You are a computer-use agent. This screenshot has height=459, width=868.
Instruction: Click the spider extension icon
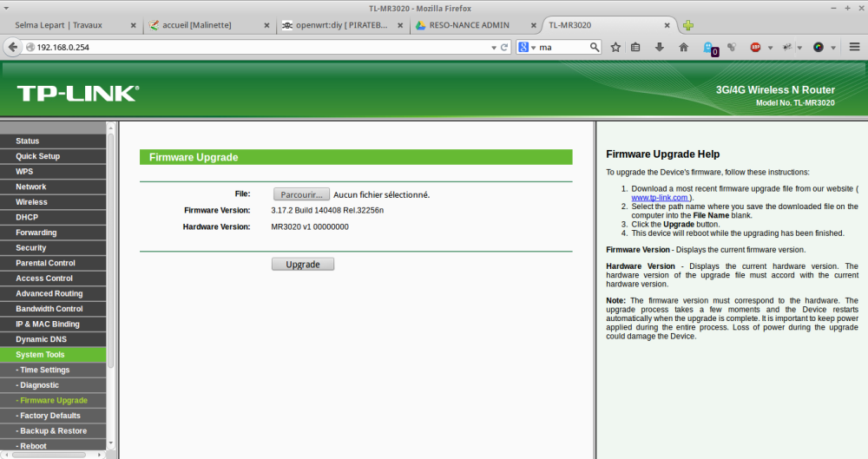(787, 48)
